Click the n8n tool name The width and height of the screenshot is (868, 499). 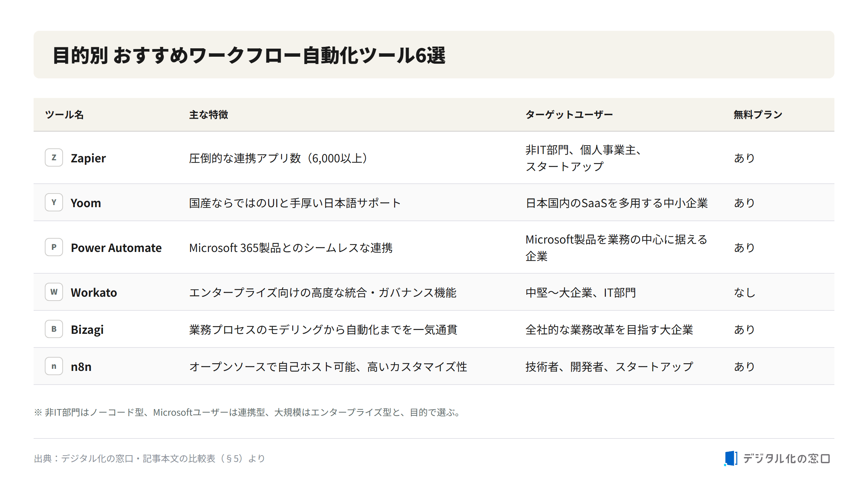point(81,367)
